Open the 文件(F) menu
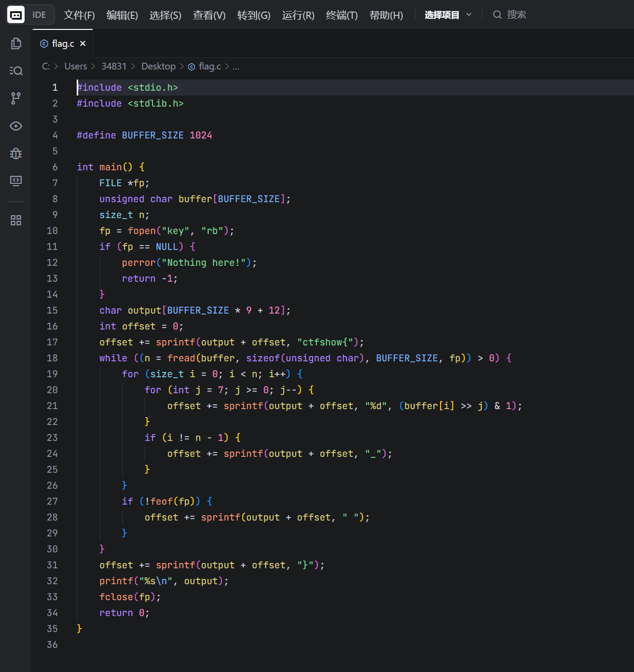Image resolution: width=634 pixels, height=672 pixels. point(79,15)
